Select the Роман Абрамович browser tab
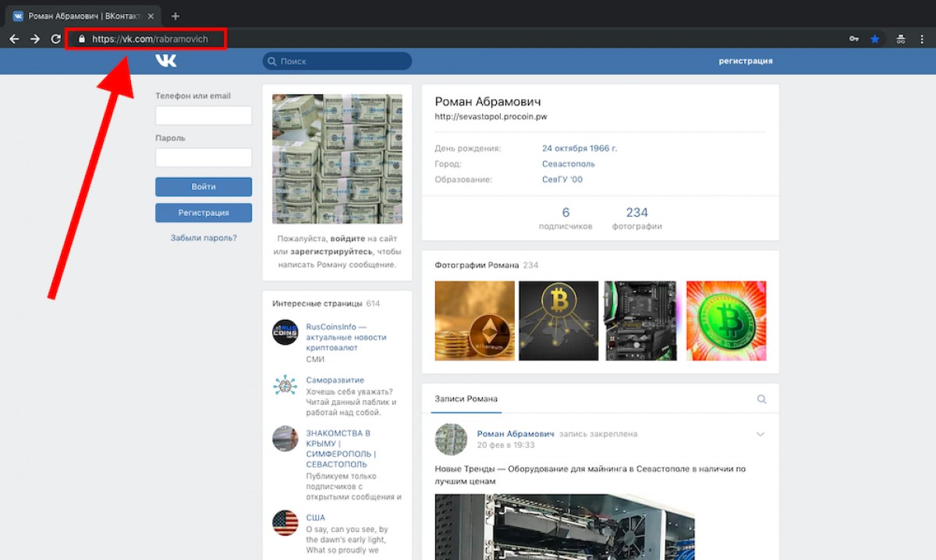The height and width of the screenshot is (560, 936). coord(83,16)
